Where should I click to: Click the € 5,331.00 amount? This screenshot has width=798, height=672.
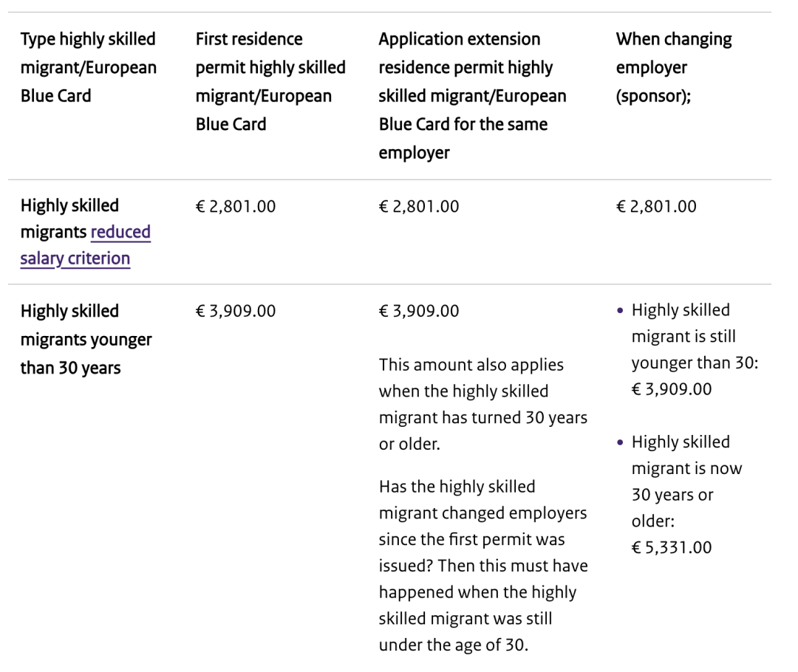(x=672, y=548)
